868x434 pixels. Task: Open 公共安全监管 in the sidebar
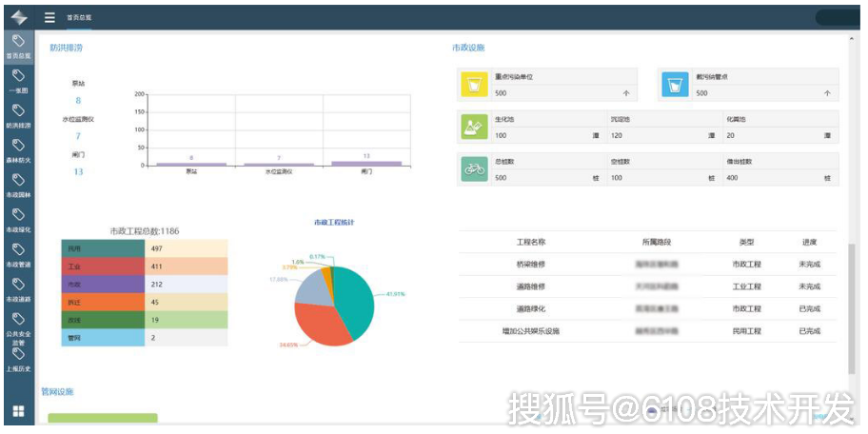[19, 328]
